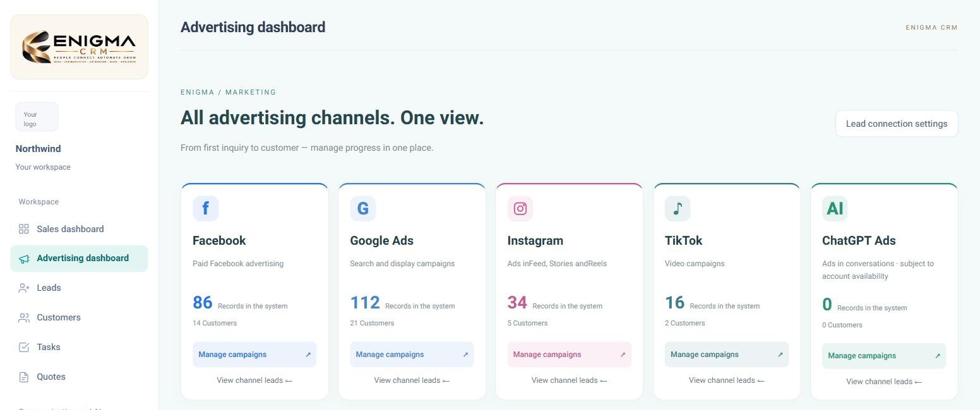Click the TikTok card title

click(x=683, y=240)
